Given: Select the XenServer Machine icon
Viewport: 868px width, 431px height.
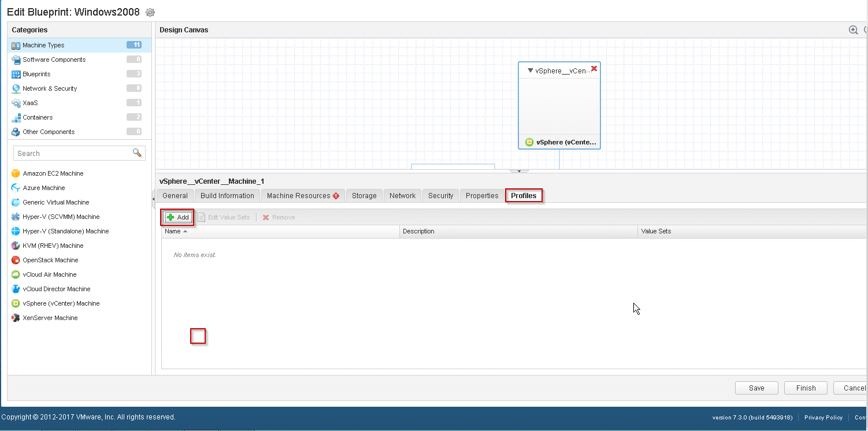Looking at the screenshot, I should tap(16, 318).
